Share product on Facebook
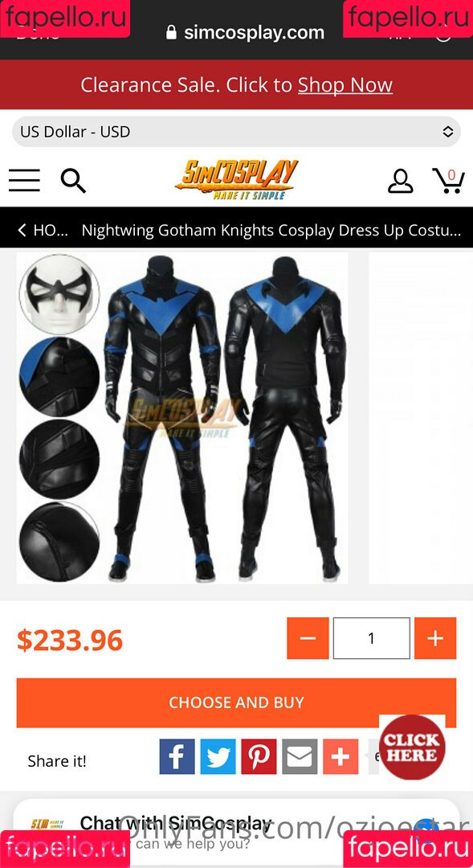Viewport: 473px width, 868px height. (x=177, y=756)
